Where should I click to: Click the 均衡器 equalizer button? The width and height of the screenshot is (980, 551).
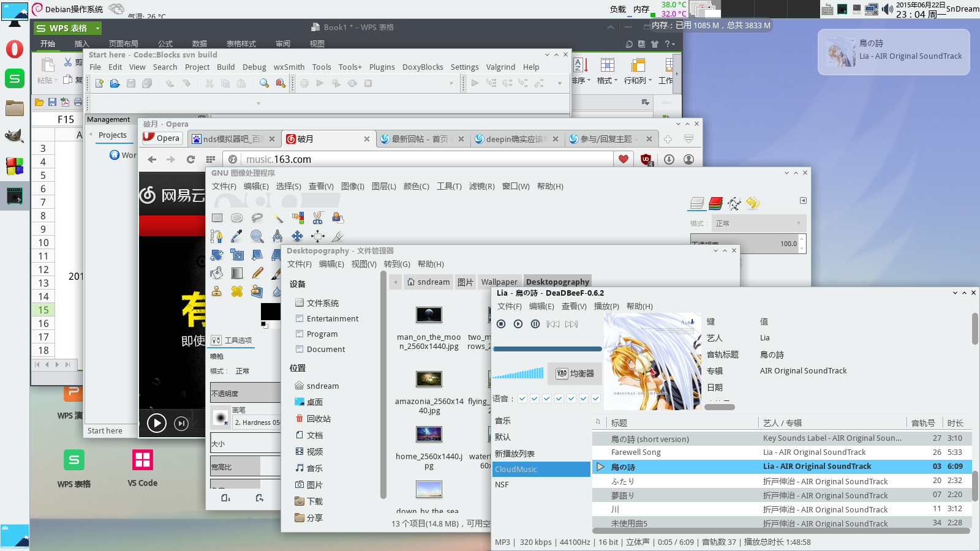(x=575, y=373)
